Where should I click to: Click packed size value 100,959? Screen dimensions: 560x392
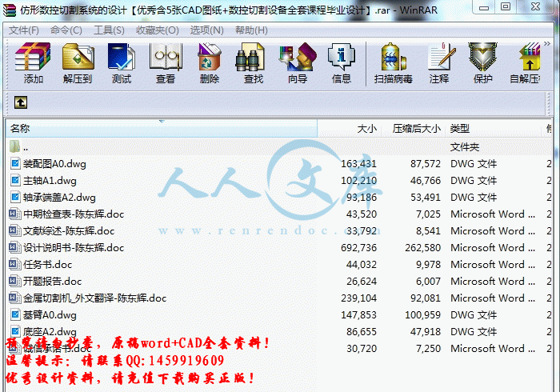(x=423, y=315)
